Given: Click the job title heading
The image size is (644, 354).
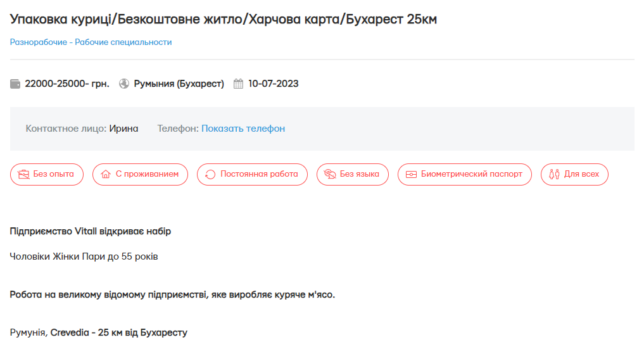Looking at the screenshot, I should click(x=224, y=19).
